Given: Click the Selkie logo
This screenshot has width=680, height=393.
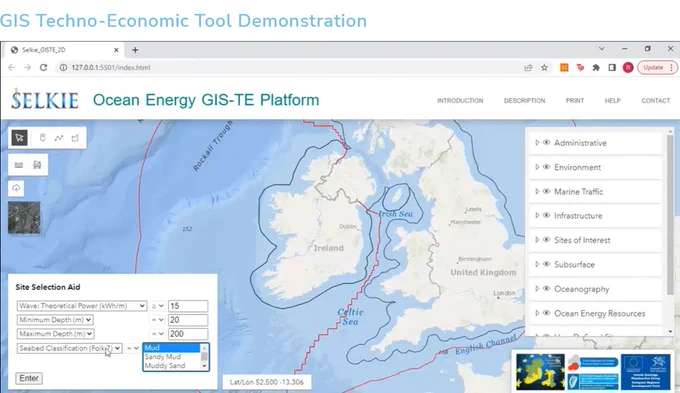Looking at the screenshot, I should [x=45, y=99].
